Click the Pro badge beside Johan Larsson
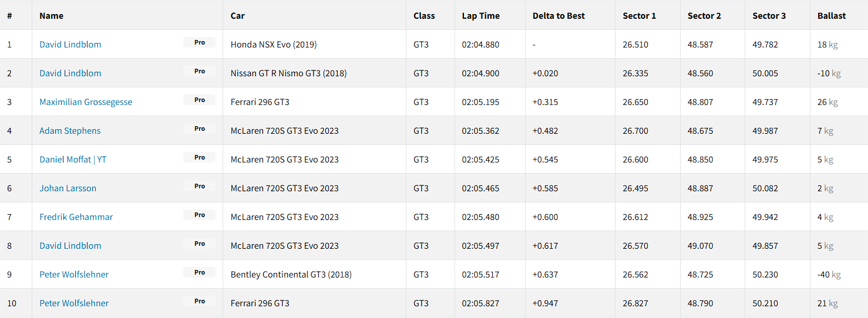 [x=199, y=186]
